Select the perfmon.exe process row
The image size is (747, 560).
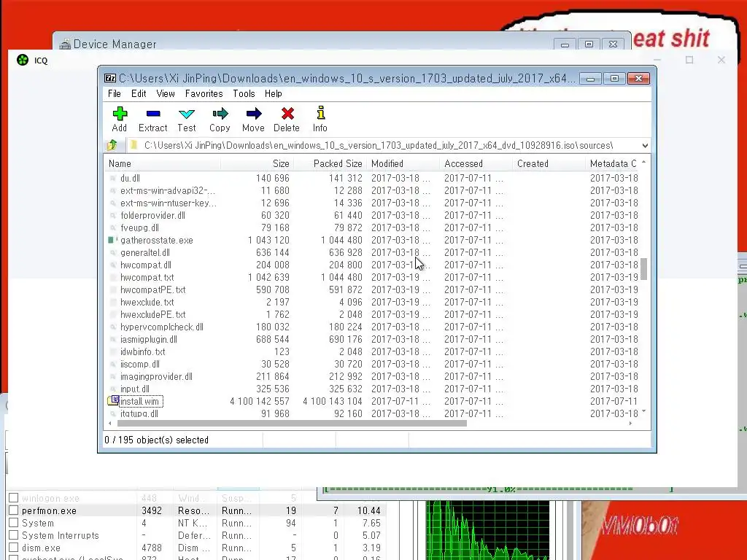pos(196,510)
